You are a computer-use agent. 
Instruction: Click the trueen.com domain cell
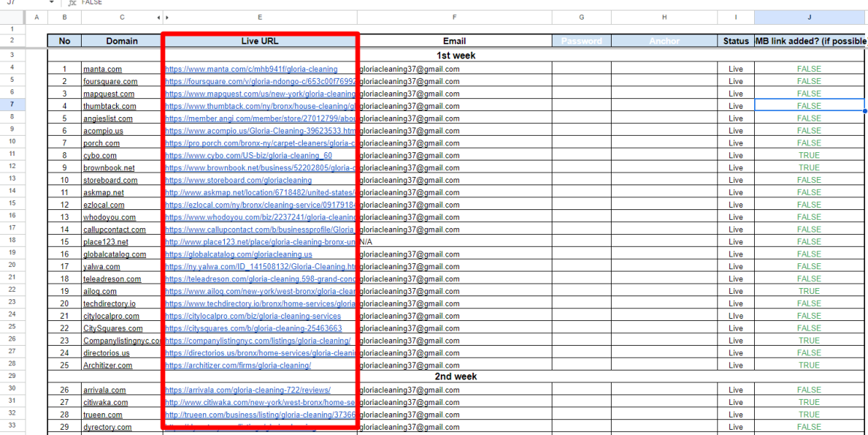pos(121,415)
